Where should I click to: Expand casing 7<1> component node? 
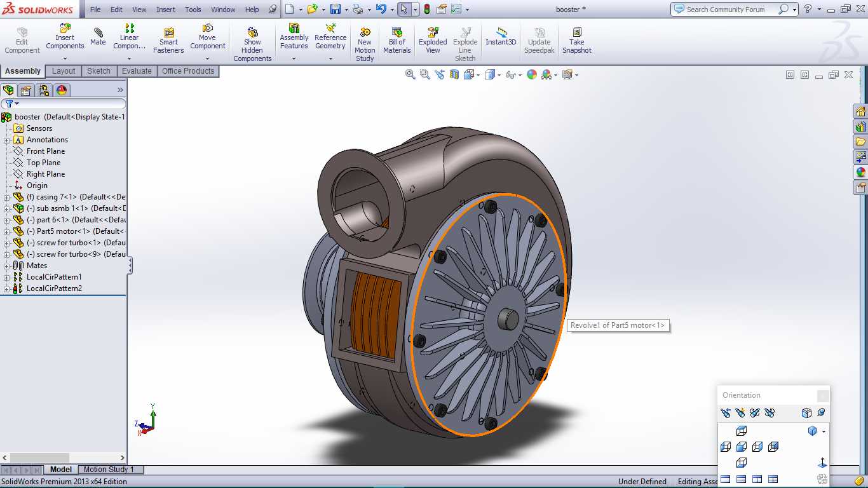pyautogui.click(x=7, y=197)
